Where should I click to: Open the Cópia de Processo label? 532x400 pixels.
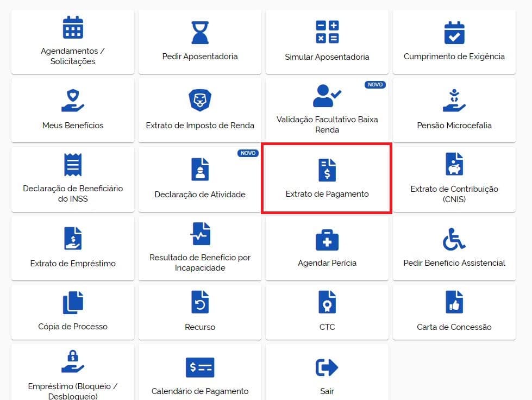[73, 327]
